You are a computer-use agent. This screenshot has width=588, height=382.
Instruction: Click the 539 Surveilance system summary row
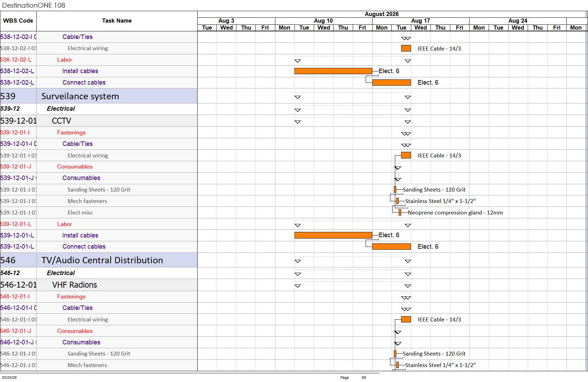coord(99,96)
